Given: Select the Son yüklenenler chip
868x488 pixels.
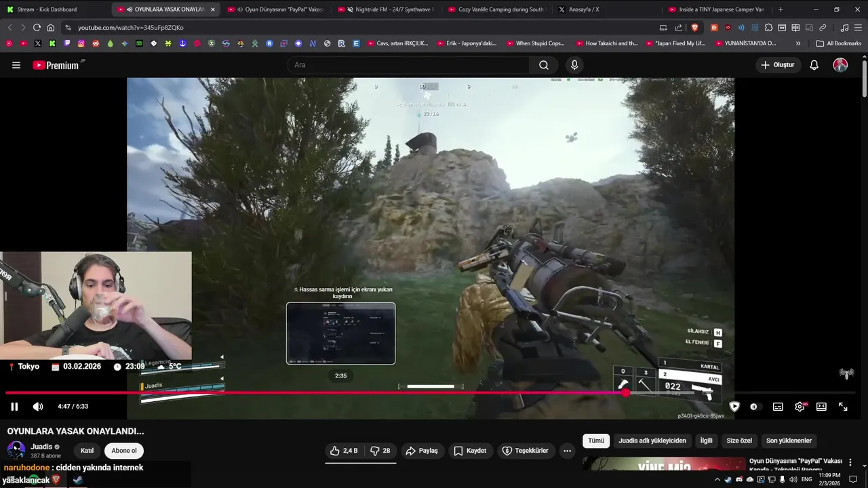Looking at the screenshot, I should pos(789,441).
